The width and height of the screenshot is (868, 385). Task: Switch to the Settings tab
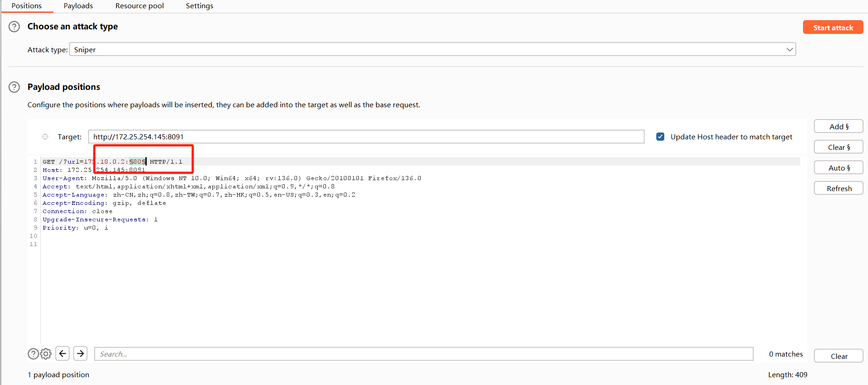tap(199, 6)
